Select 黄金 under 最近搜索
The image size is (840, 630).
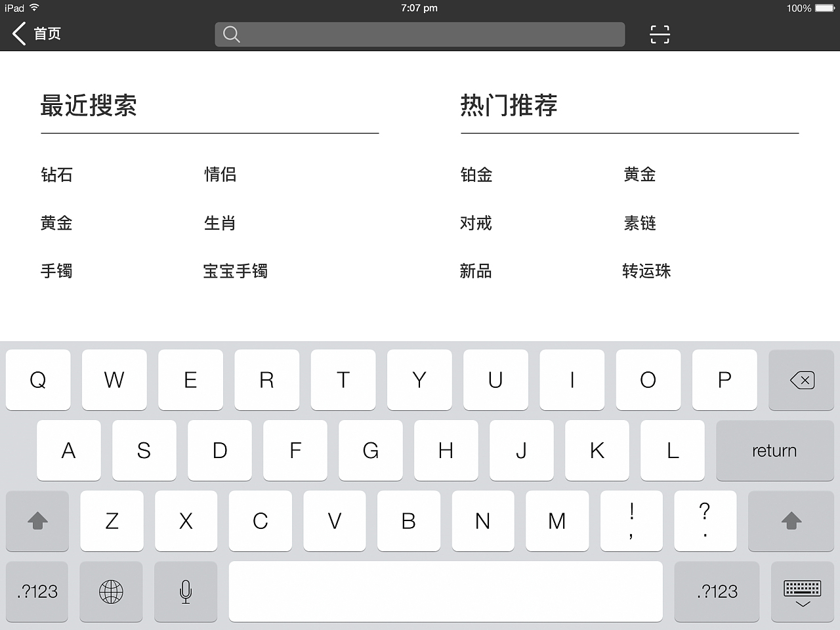pyautogui.click(x=56, y=223)
